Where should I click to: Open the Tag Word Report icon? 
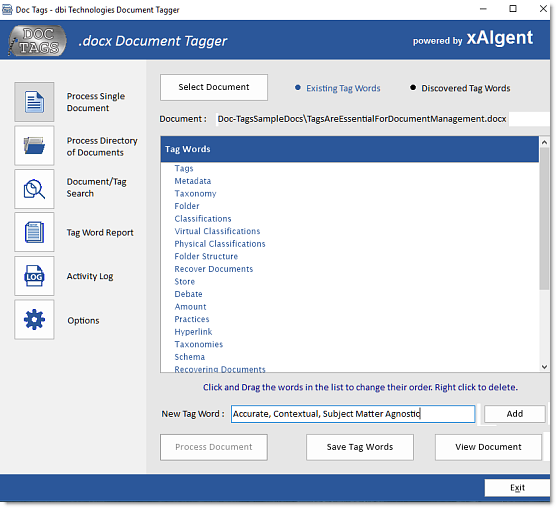[x=34, y=232]
